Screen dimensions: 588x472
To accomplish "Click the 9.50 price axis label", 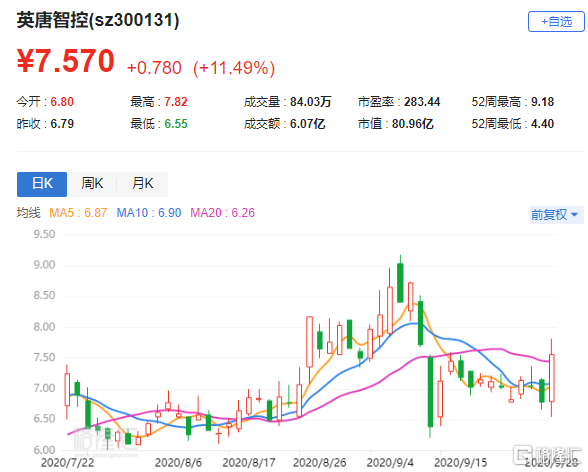I will [44, 235].
